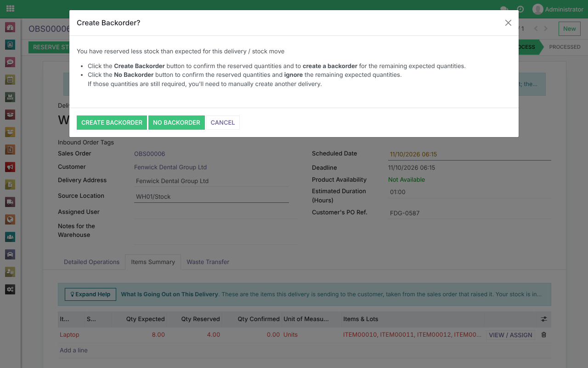Open the delivery truck sidebar icon
This screenshot has height=368, width=588.
coord(10,202)
